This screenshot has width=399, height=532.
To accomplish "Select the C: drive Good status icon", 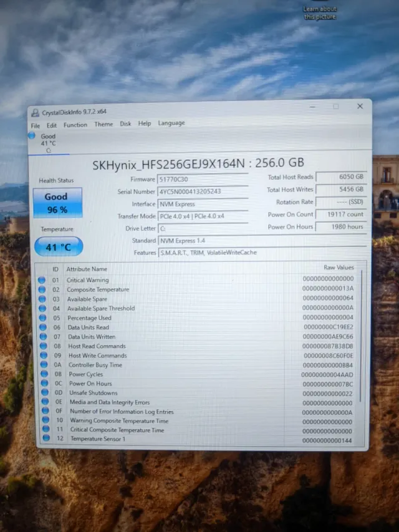I will tap(32, 136).
